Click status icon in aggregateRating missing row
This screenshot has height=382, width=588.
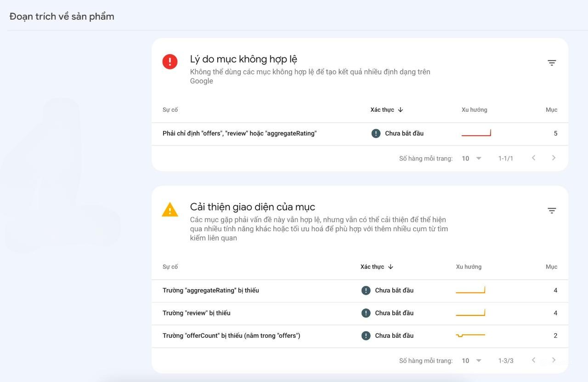click(x=366, y=291)
